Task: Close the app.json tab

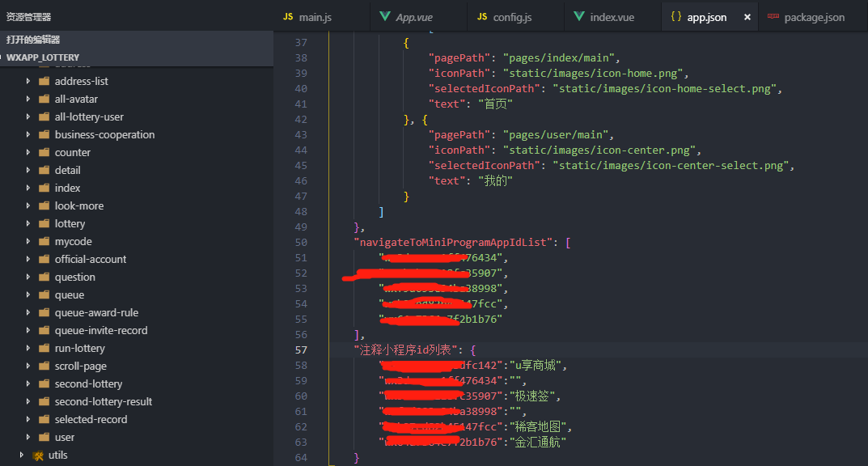Action: [747, 17]
